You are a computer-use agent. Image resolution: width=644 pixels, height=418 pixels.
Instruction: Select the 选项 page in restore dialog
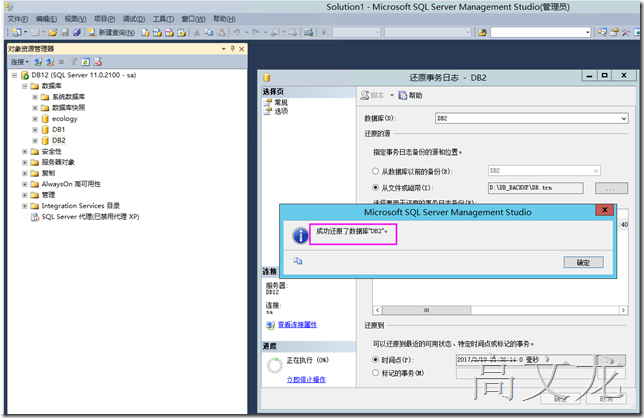(281, 111)
